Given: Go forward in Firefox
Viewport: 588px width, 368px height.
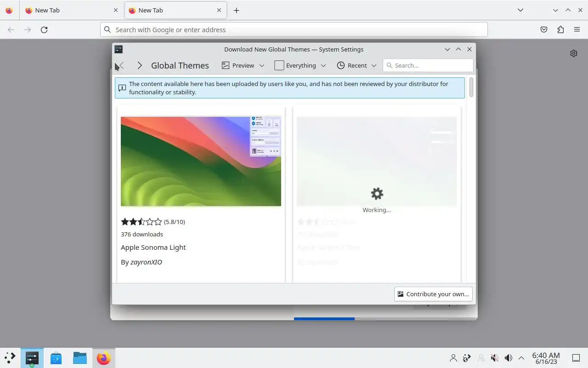Looking at the screenshot, I should 28,29.
